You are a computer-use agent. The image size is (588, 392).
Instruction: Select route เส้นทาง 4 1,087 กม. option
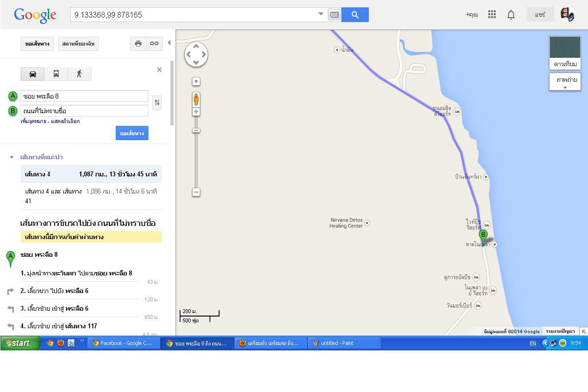91,174
